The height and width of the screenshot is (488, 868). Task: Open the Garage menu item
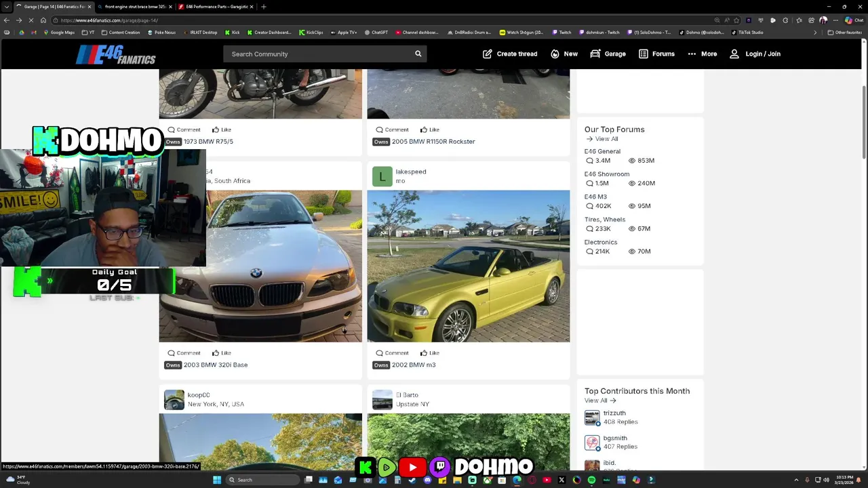(x=608, y=54)
